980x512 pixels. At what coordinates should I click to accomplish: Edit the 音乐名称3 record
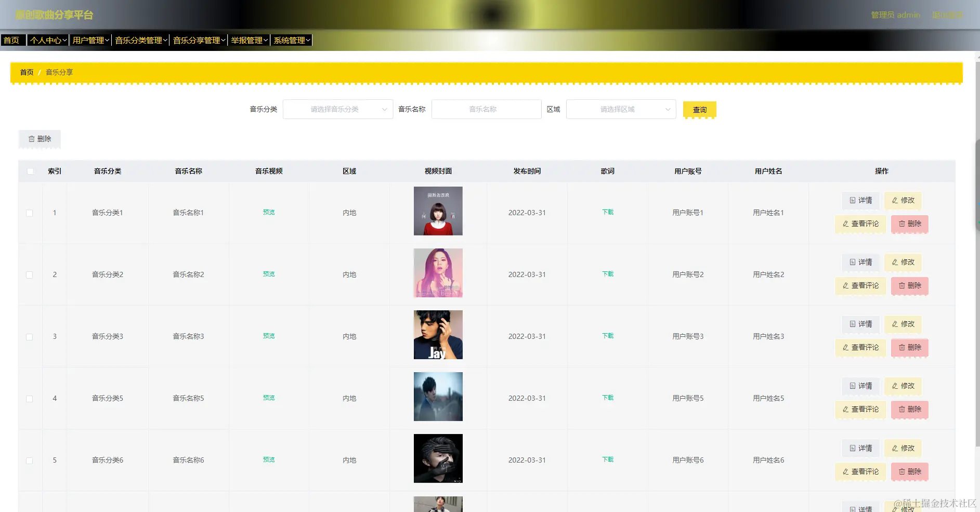pyautogui.click(x=903, y=324)
